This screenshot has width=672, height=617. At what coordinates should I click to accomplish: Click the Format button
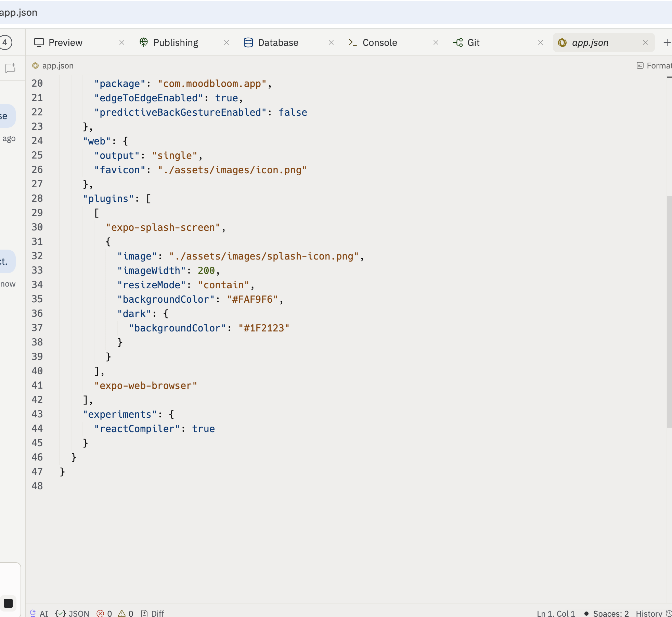[x=654, y=66]
